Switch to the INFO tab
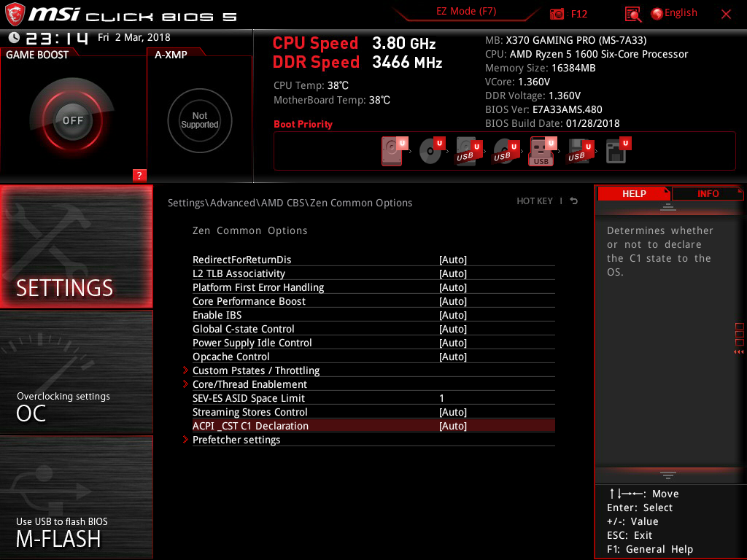Image resolution: width=747 pixels, height=560 pixels. point(708,193)
